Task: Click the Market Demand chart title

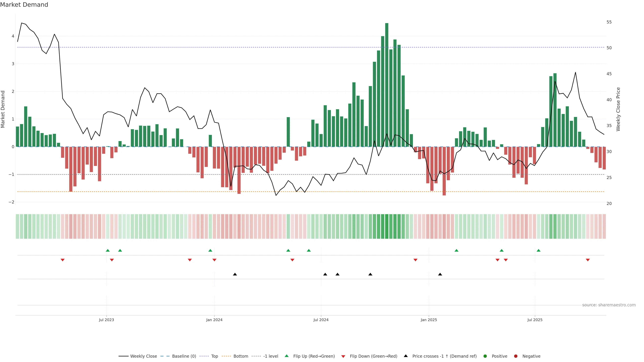Action: [x=24, y=5]
